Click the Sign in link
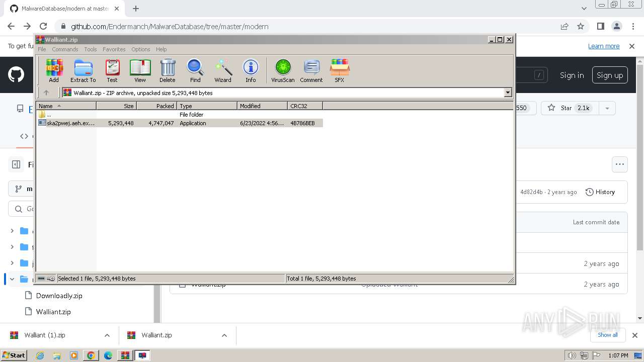This screenshot has height=362, width=644. pos(572,75)
